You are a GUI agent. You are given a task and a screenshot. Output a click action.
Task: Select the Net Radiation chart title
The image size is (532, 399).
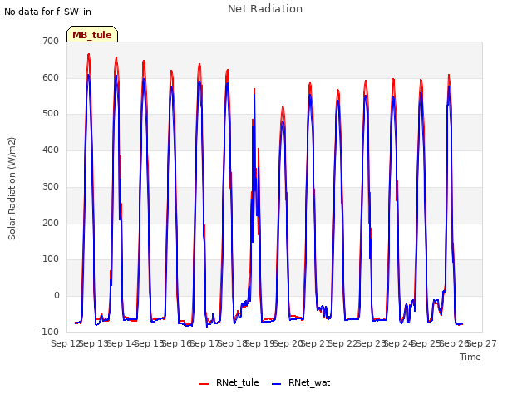coord(265,9)
